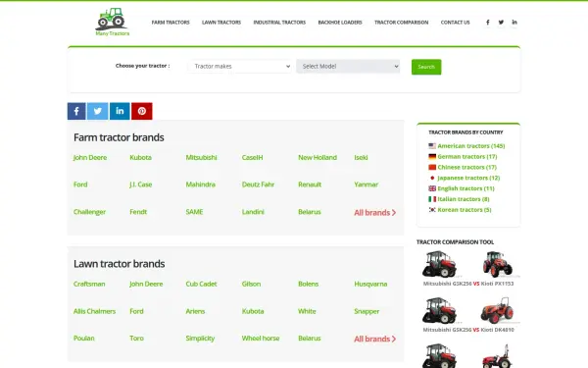Open the Allis Chalmers brand link
Screen dimensions: 588x368
coord(94,311)
